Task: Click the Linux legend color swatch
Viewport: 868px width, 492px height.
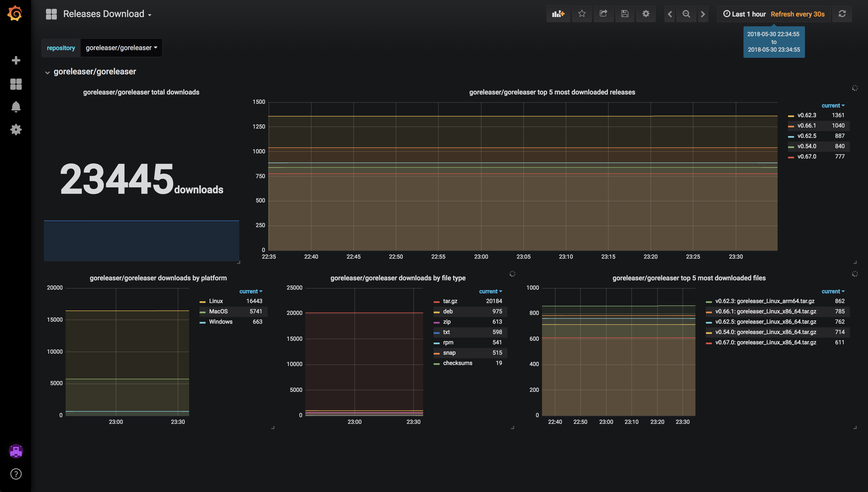Action: tap(203, 301)
